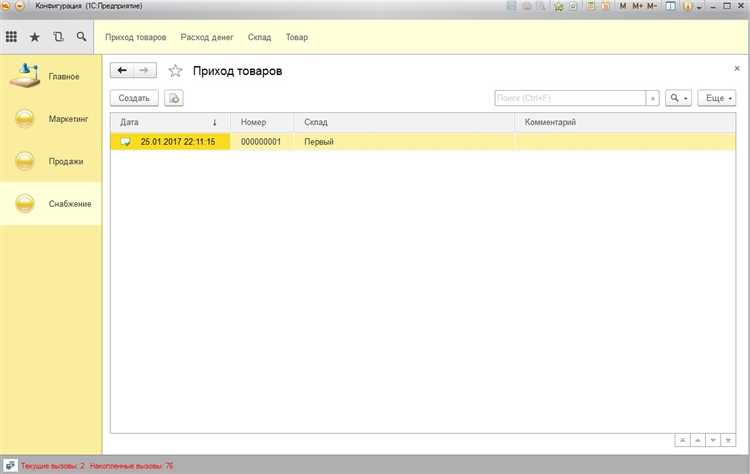Open Товар command link
This screenshot has width=750, height=474.
pyautogui.click(x=297, y=37)
